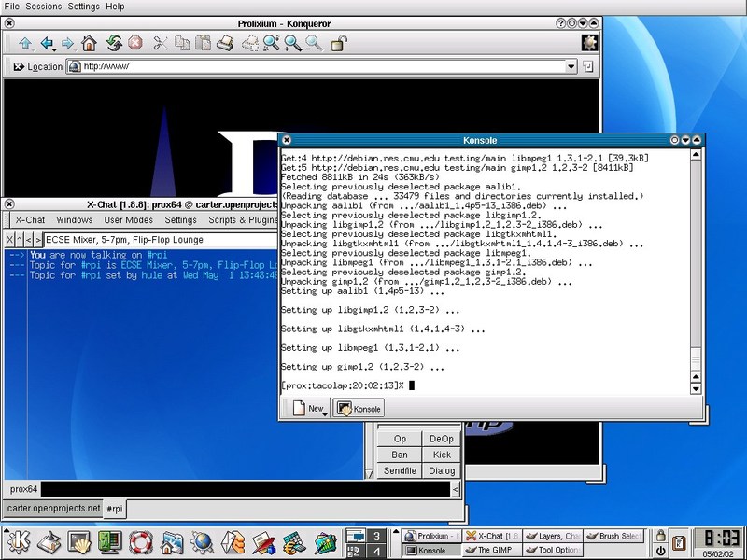Image resolution: width=747 pixels, height=560 pixels.
Task: Click the Sendfile button in X-Chat
Action: (400, 471)
